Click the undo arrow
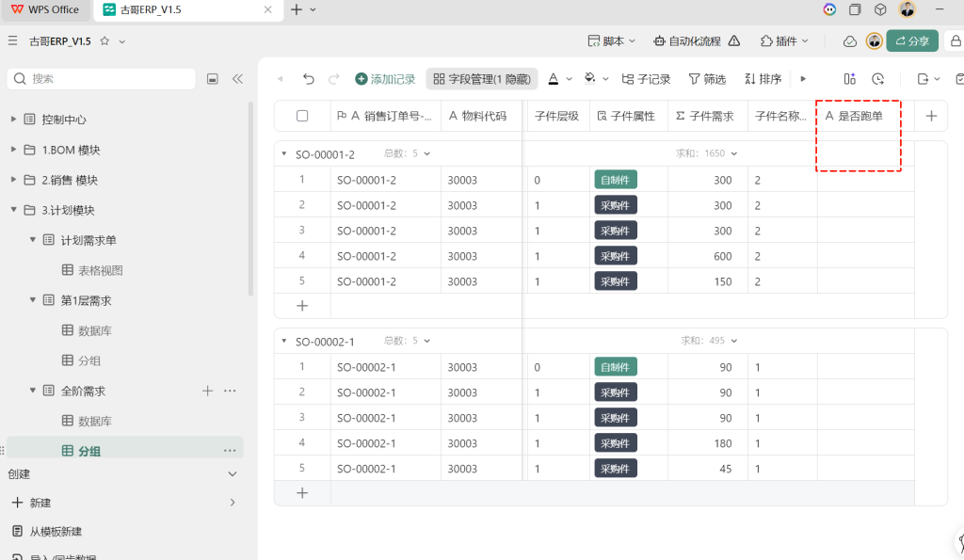Screen dimensions: 964x560 [x=309, y=79]
